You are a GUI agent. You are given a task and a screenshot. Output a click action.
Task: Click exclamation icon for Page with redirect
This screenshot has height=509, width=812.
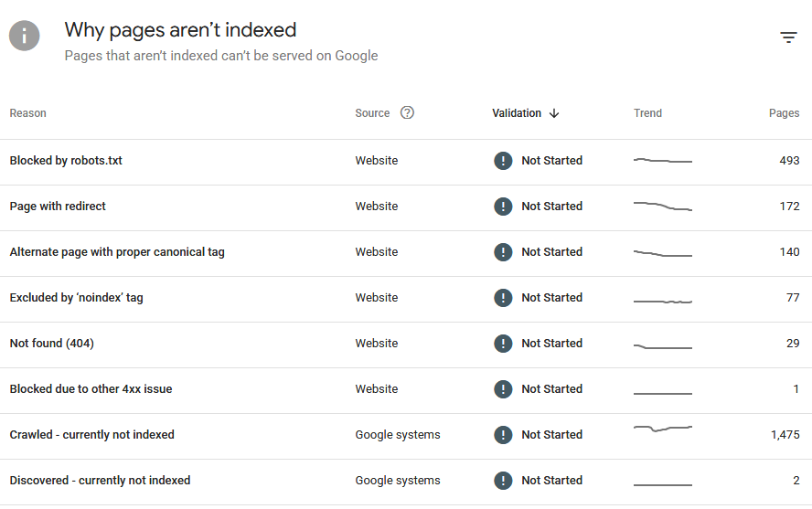coord(503,207)
